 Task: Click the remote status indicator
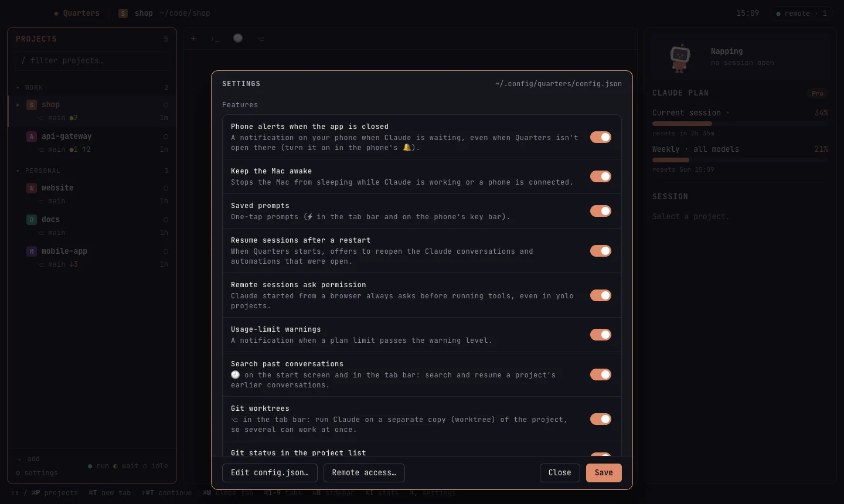(x=801, y=13)
